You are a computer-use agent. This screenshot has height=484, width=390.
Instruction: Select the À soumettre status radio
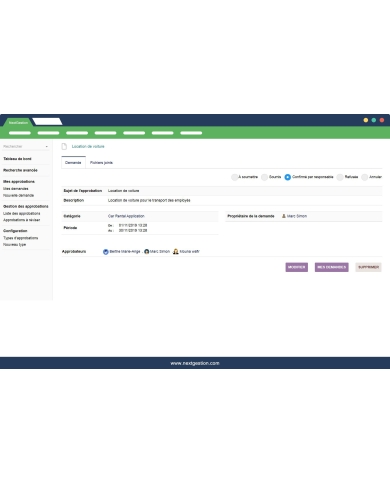234,177
